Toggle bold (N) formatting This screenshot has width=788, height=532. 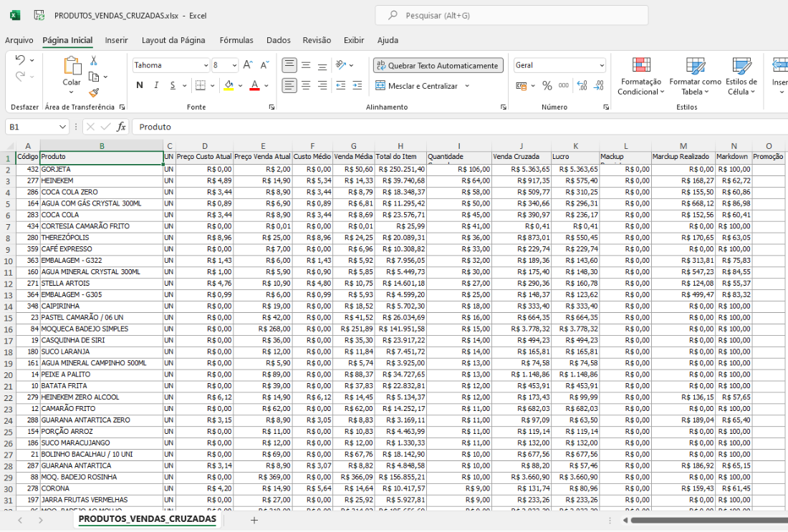click(x=140, y=86)
